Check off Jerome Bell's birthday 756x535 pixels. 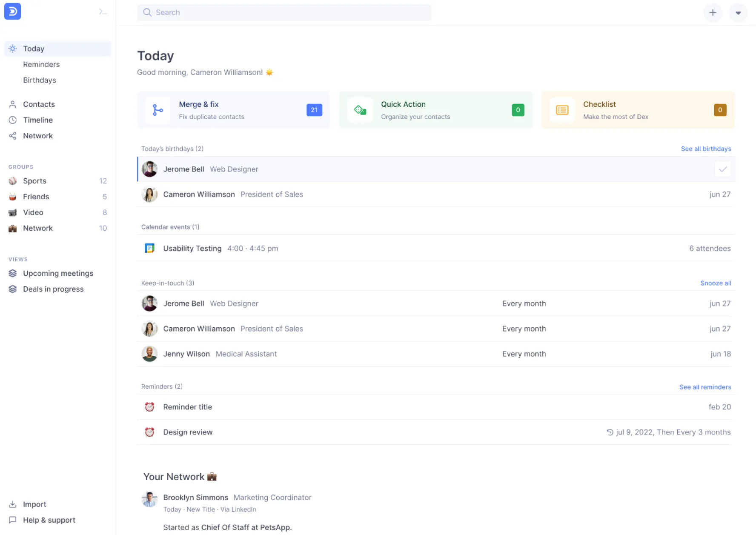[x=722, y=169]
